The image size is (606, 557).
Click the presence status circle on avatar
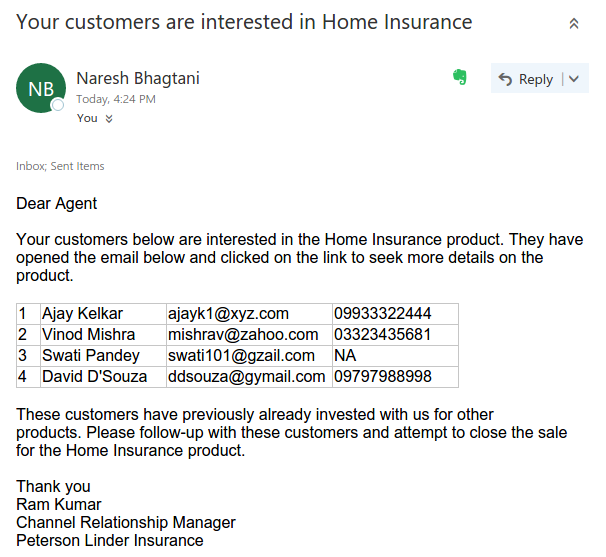(x=58, y=105)
